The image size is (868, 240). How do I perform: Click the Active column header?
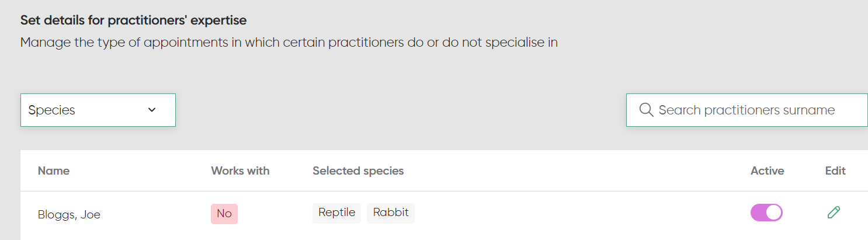point(767,171)
